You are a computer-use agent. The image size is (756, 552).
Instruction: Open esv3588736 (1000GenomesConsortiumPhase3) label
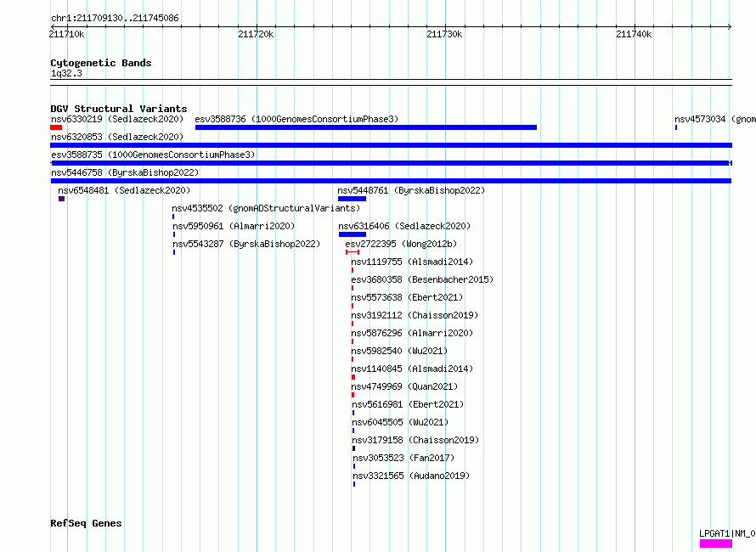[x=296, y=119]
